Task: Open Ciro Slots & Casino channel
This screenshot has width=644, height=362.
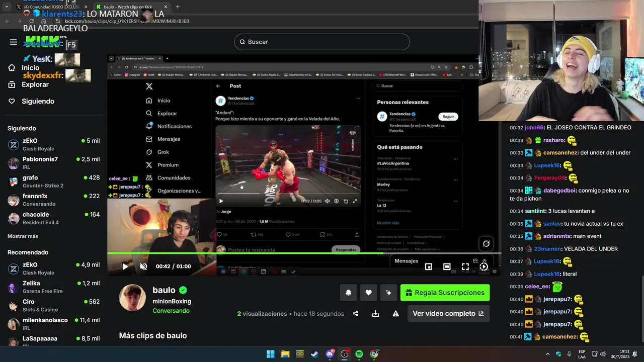Action: click(54, 306)
